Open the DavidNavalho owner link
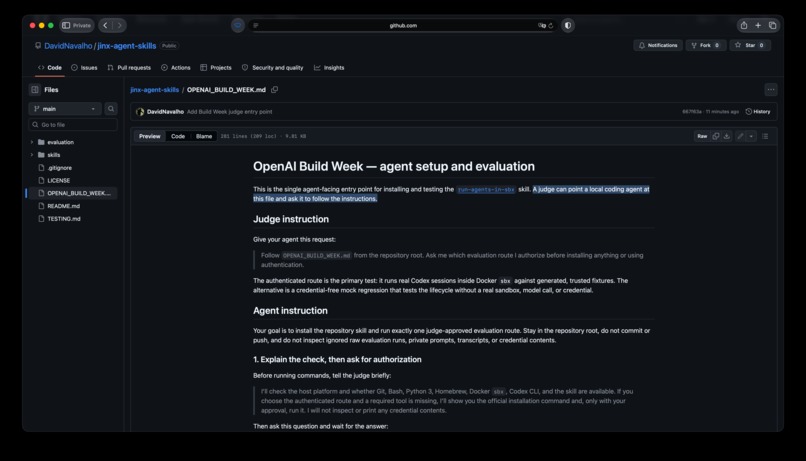 click(68, 46)
